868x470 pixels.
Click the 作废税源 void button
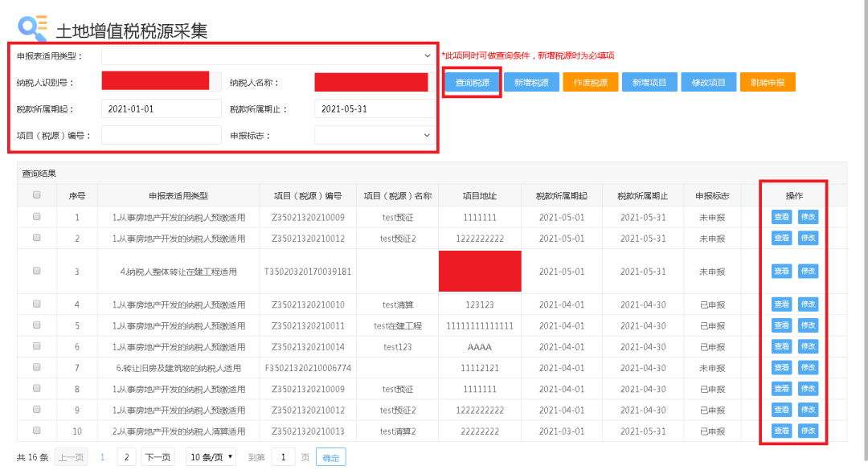click(590, 81)
